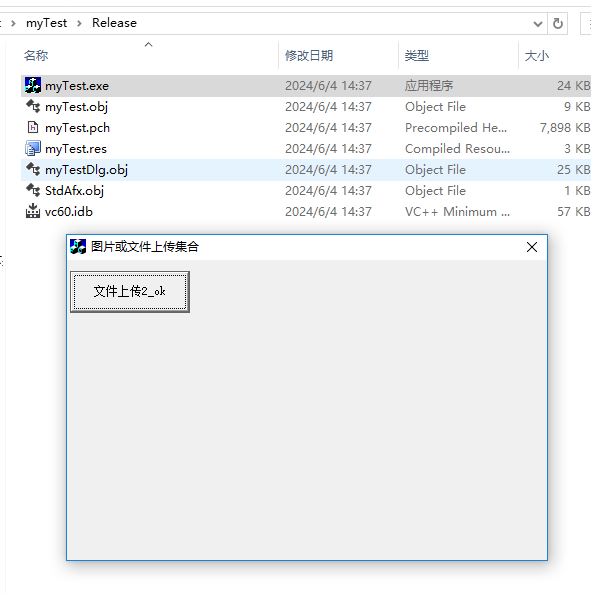Viewport: 591px width, 594px height.
Task: Click the 应用程序 type cell
Action: 429,86
